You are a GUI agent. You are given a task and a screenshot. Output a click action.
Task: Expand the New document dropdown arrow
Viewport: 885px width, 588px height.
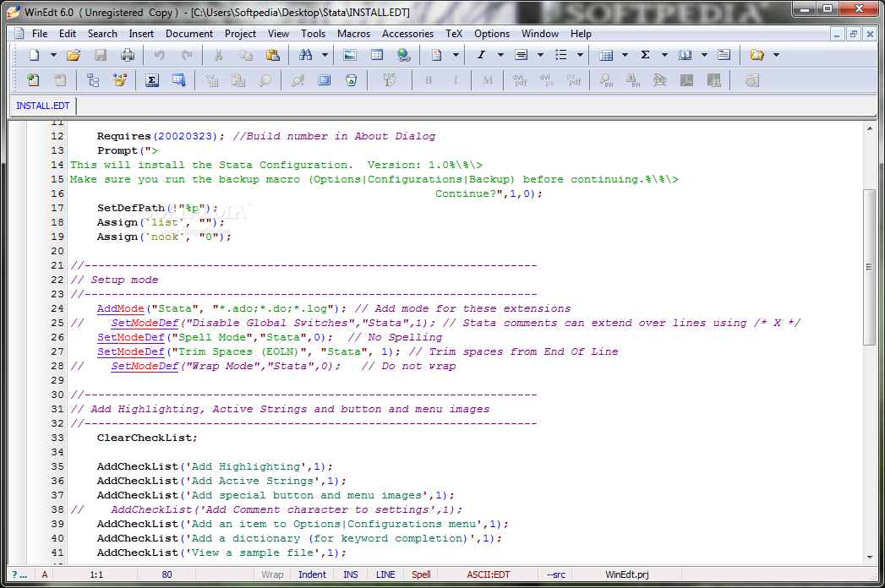click(x=53, y=55)
